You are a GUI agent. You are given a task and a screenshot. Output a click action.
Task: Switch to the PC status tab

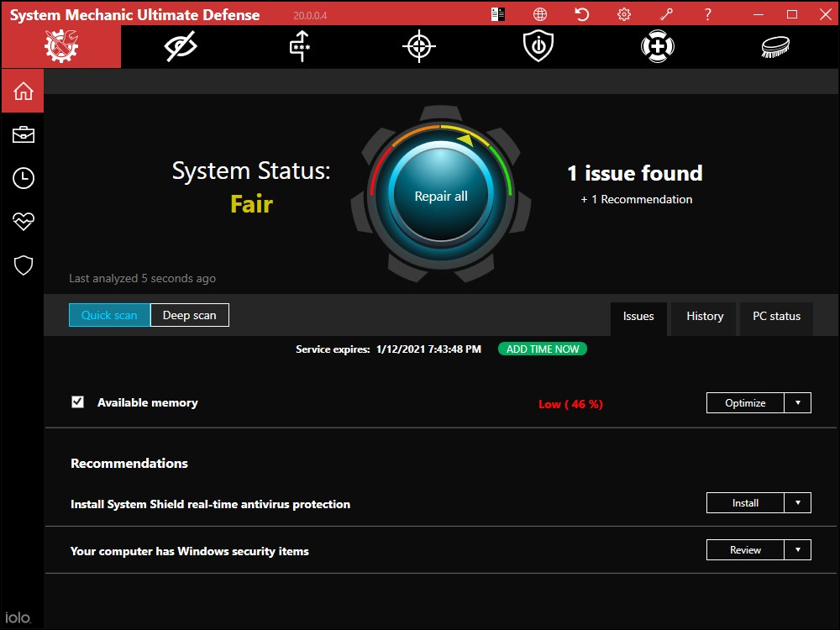(x=776, y=317)
